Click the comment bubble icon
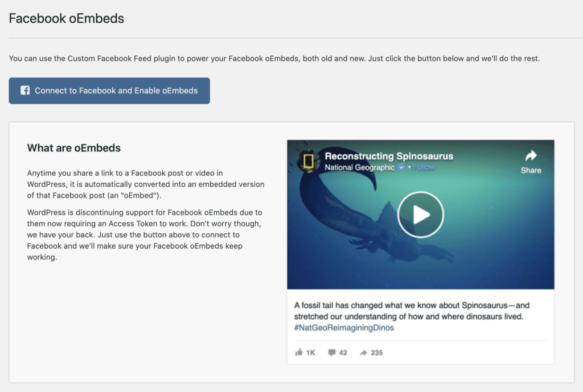Viewport: 583px width, 392px height. tap(332, 353)
